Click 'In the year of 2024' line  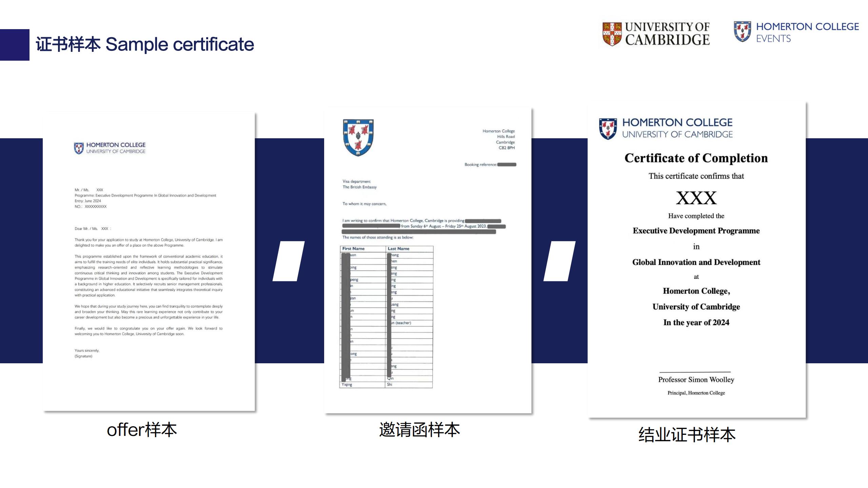(696, 323)
